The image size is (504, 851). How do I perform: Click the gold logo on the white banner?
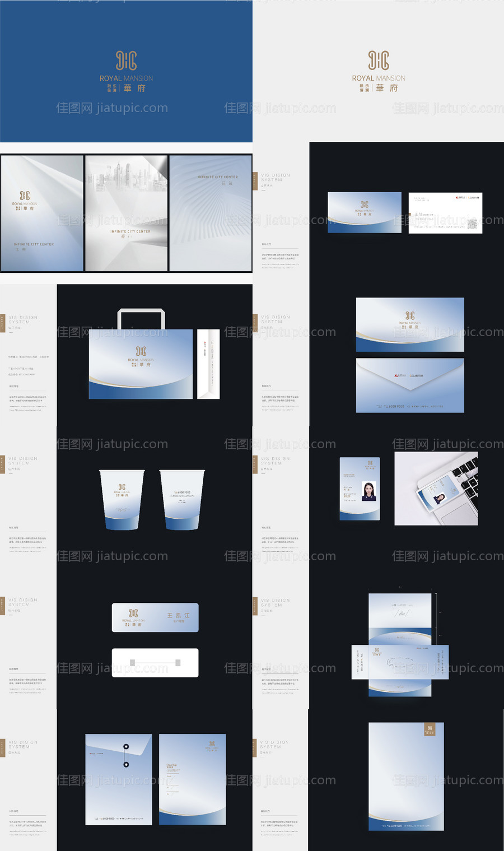click(379, 61)
